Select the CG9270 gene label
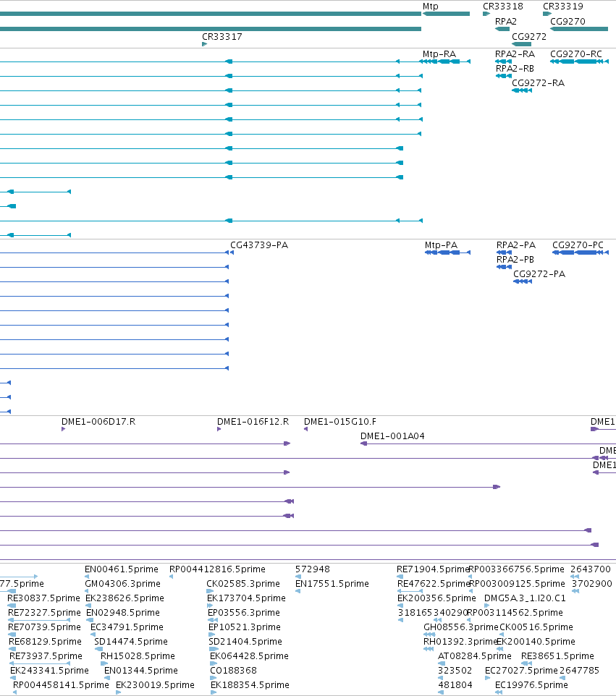Viewport: 616px width, 696px height. 568,21
